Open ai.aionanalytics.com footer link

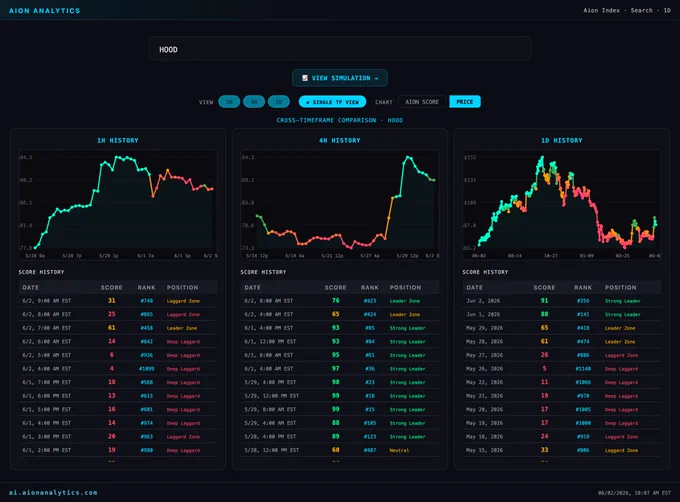53,492
